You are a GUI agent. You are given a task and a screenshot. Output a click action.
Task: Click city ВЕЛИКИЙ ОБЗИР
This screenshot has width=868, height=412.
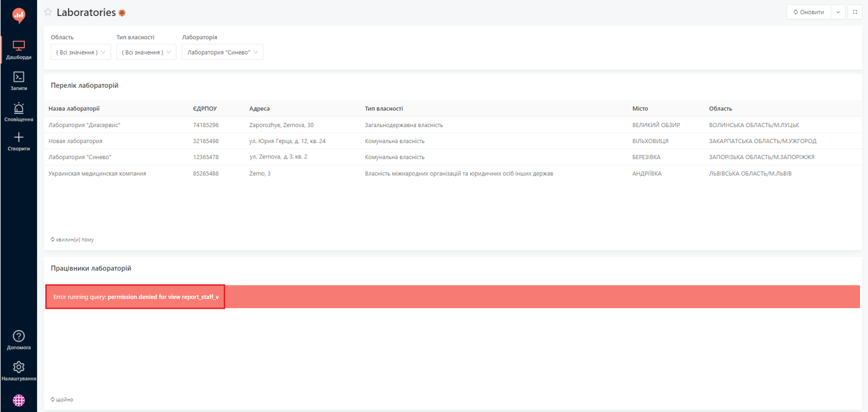[x=656, y=125]
